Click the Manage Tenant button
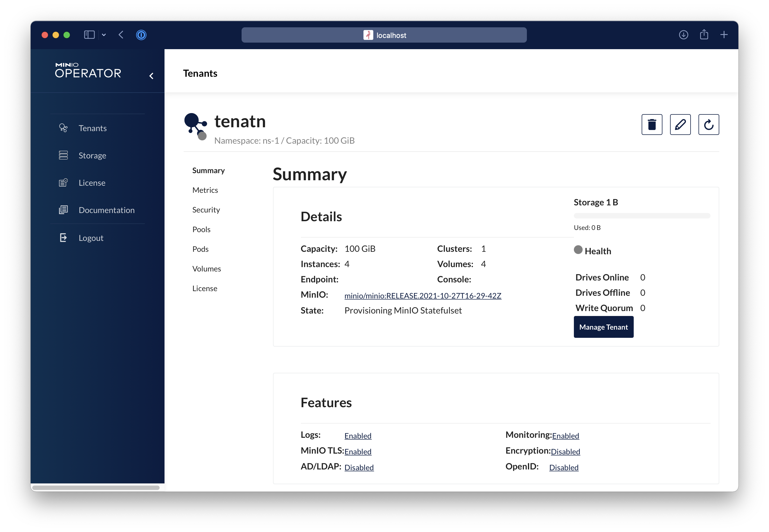The height and width of the screenshot is (532, 769). pyautogui.click(x=603, y=327)
